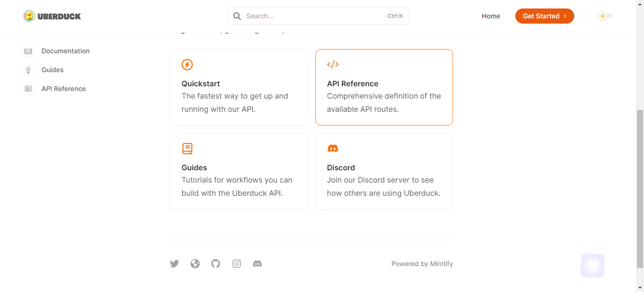Open the Discord card title
Screen dimensions: 644x292
click(x=341, y=167)
